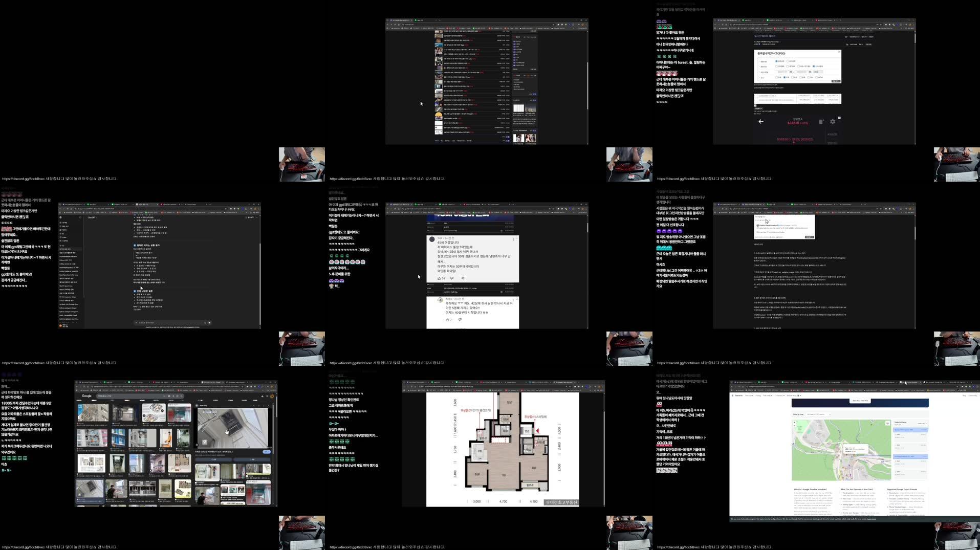Expand the Visits & Places sort dropdown
980x550 pixels.
(921, 423)
